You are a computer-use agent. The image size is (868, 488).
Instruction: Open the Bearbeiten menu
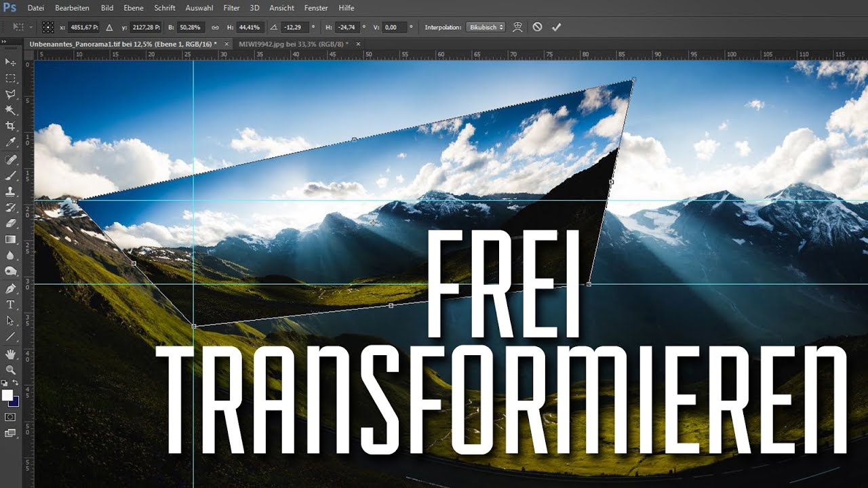point(71,7)
